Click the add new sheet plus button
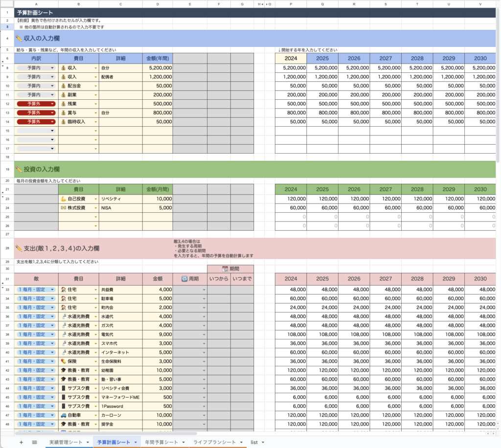Image resolution: width=501 pixels, height=448 pixels. click(21, 442)
